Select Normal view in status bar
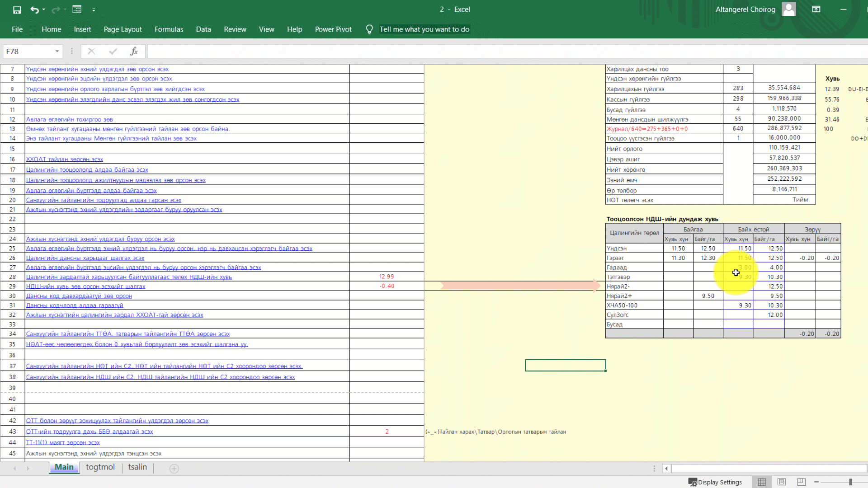Image resolution: width=868 pixels, height=488 pixels. coord(762,482)
